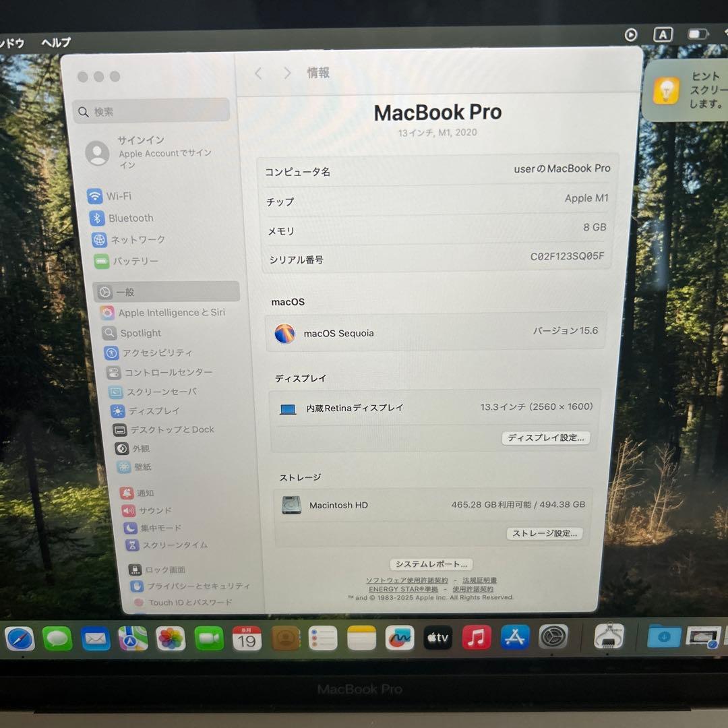The image size is (728, 728).
Task: Open FaceTime from the Dock
Action: 209,639
